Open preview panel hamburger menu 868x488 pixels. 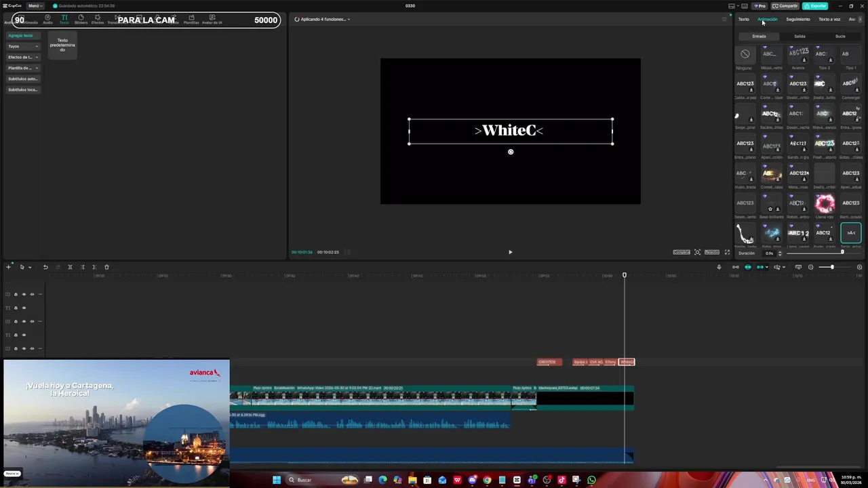(x=724, y=19)
